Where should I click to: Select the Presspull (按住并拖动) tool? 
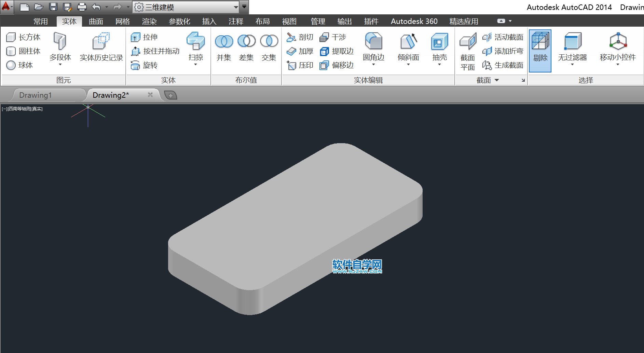[155, 51]
